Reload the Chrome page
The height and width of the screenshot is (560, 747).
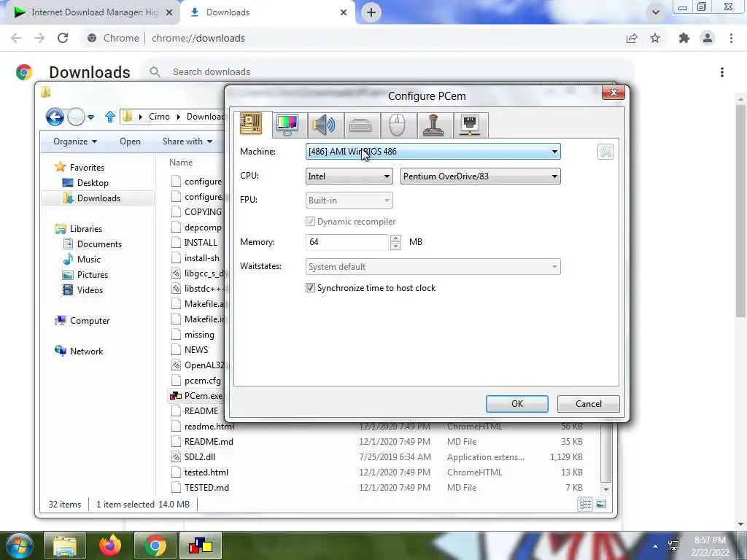pyautogui.click(x=63, y=38)
